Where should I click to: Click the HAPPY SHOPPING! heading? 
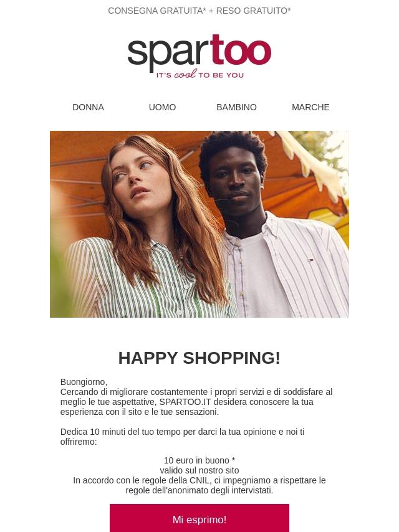click(199, 358)
